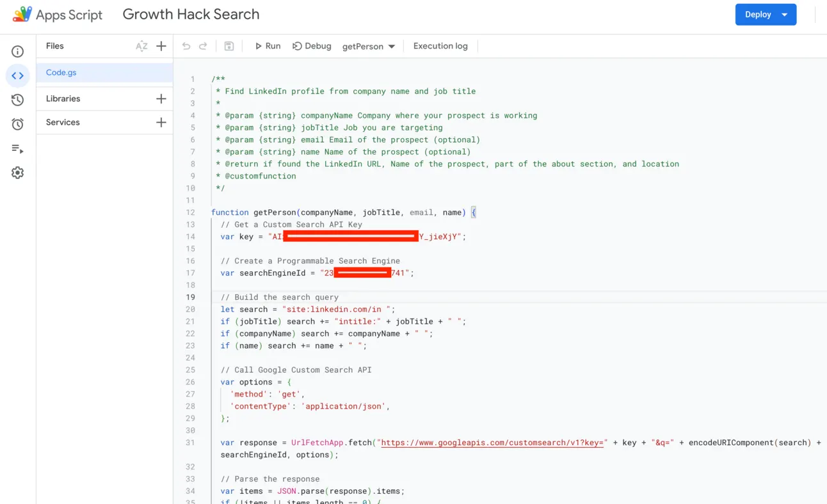Click the 'contentType' option line

[x=310, y=406]
